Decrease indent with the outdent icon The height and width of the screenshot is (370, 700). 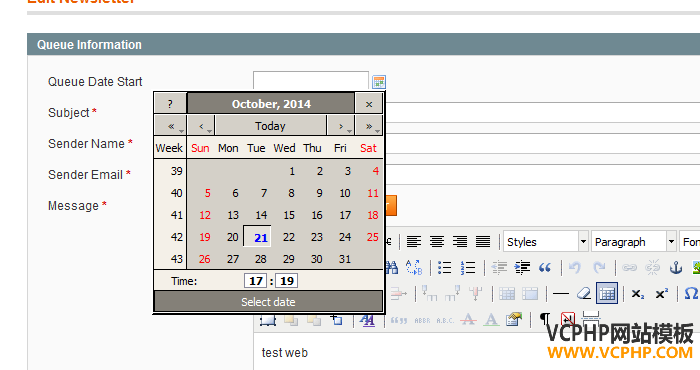(499, 268)
